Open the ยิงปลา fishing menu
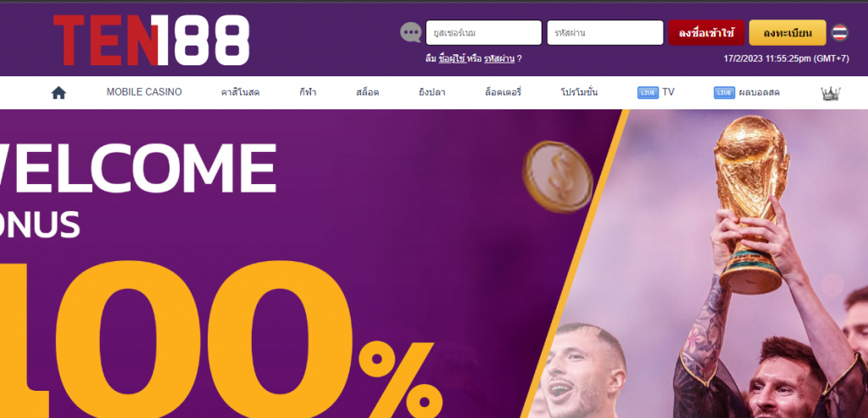This screenshot has width=868, height=418. pos(431,92)
